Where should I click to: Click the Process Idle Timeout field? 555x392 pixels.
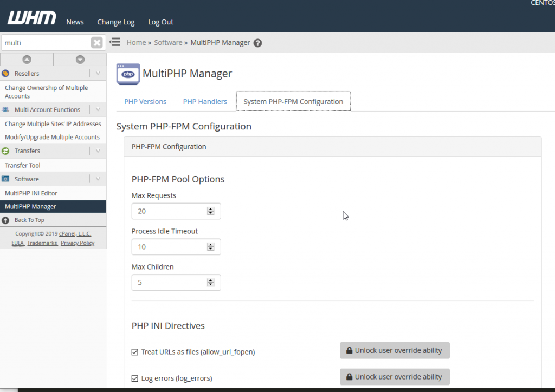pyautogui.click(x=169, y=247)
